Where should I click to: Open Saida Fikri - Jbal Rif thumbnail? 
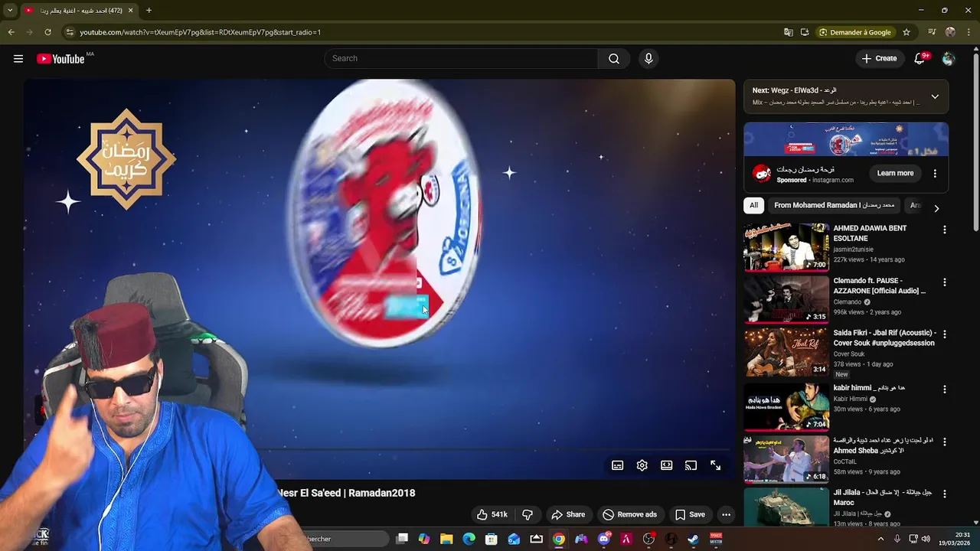(786, 352)
